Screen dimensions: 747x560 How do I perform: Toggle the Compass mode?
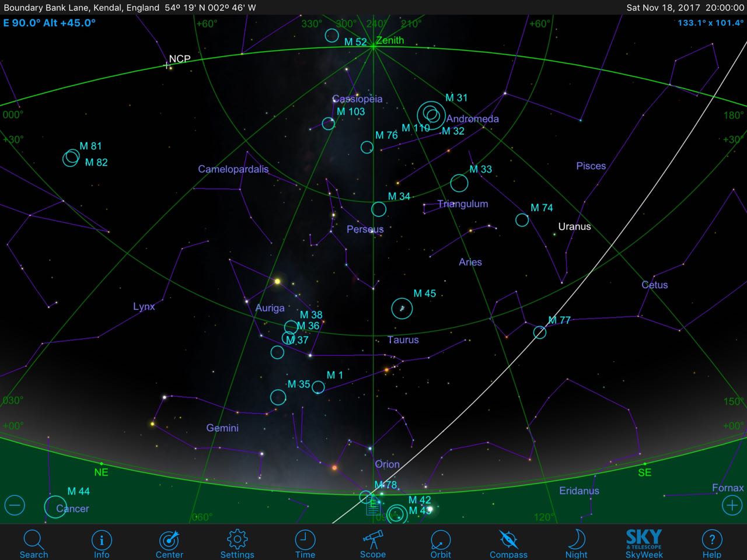point(508,542)
